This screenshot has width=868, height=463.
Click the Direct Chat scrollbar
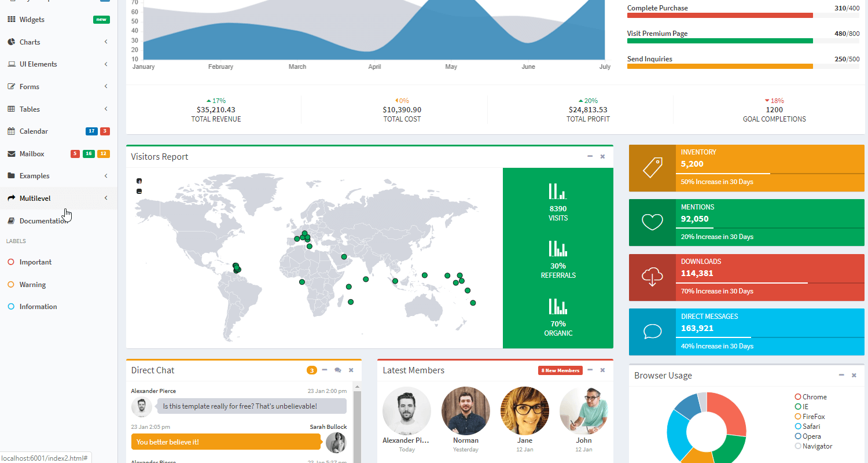click(x=357, y=422)
